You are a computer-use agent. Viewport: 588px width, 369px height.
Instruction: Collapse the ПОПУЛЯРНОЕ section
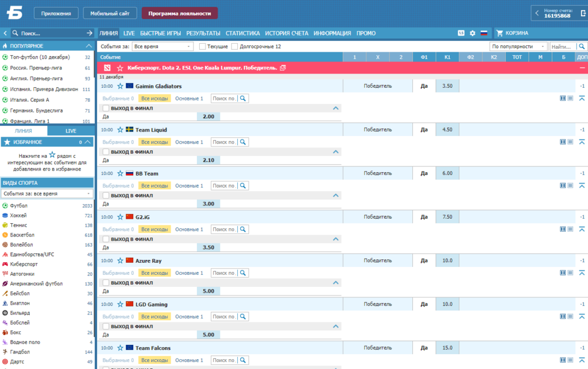tap(89, 46)
